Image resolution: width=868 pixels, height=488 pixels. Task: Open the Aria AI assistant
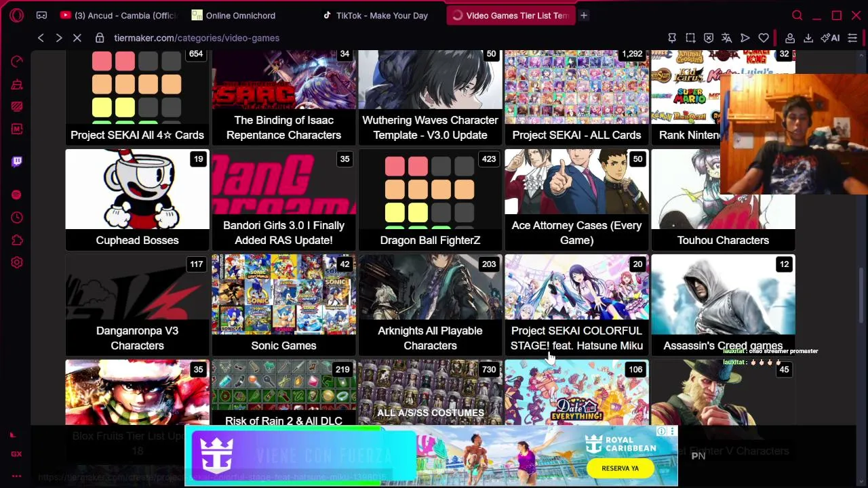click(830, 38)
